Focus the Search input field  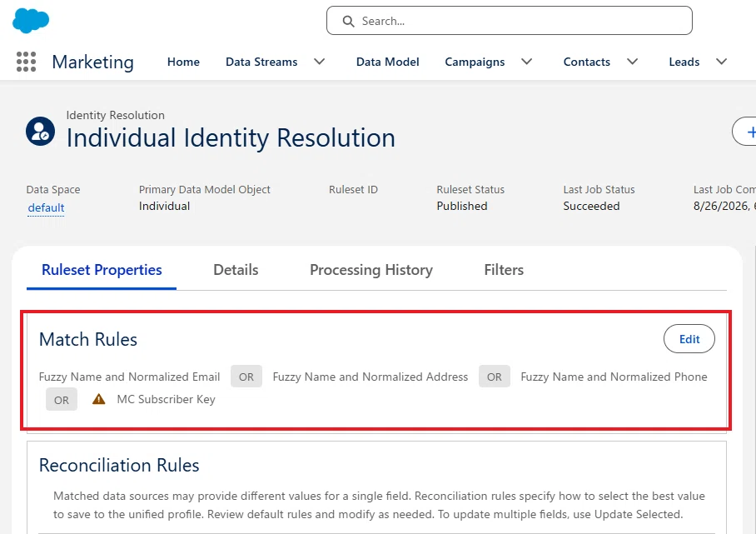510,21
